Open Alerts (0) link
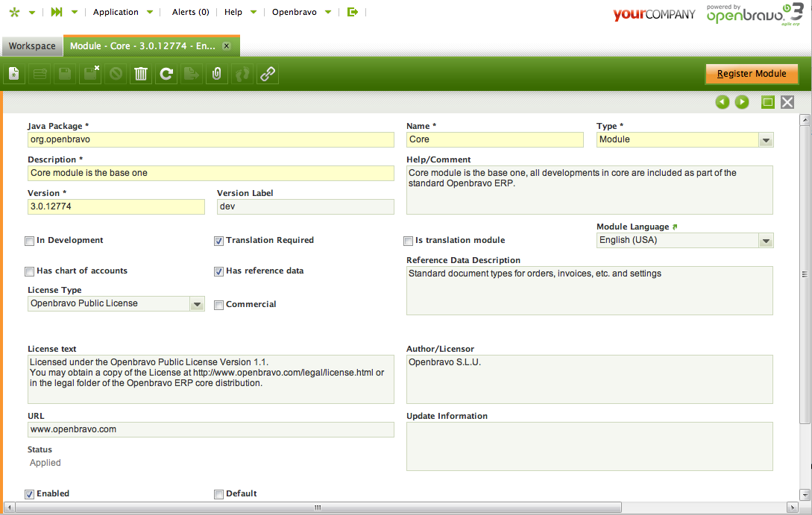The image size is (812, 515). click(x=190, y=12)
